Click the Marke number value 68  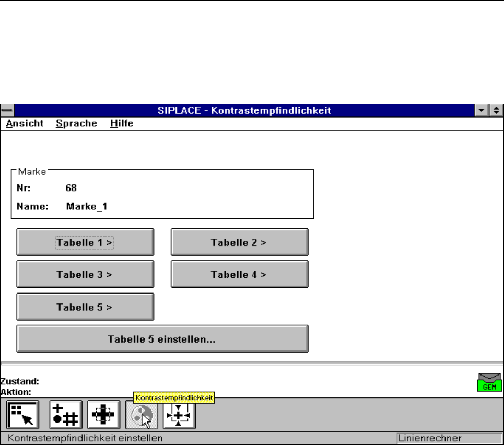[x=71, y=188]
